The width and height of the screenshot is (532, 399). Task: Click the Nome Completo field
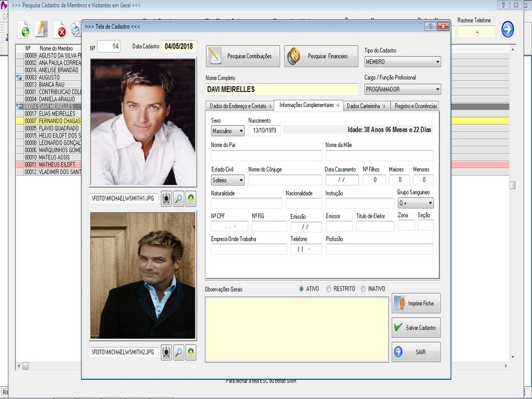[281, 89]
